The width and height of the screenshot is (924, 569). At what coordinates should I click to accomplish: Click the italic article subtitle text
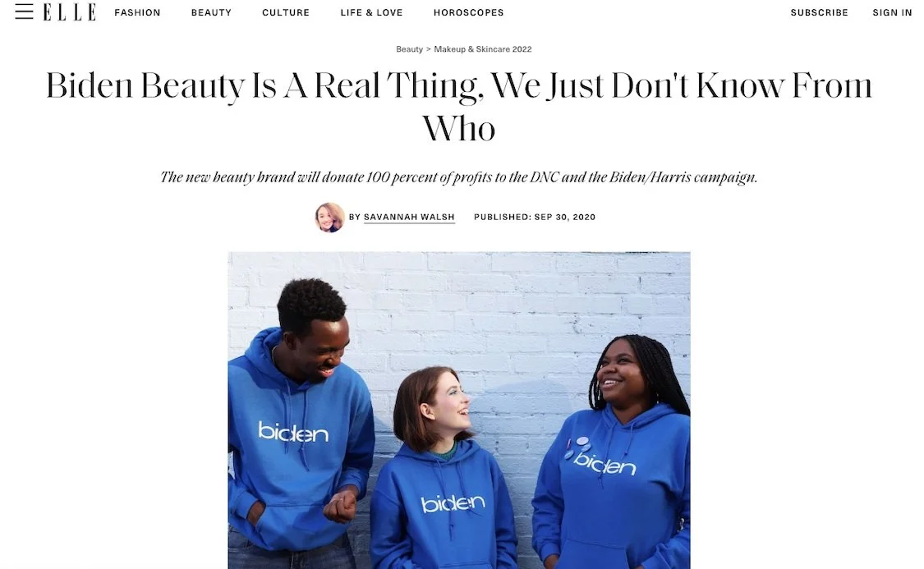tap(459, 177)
